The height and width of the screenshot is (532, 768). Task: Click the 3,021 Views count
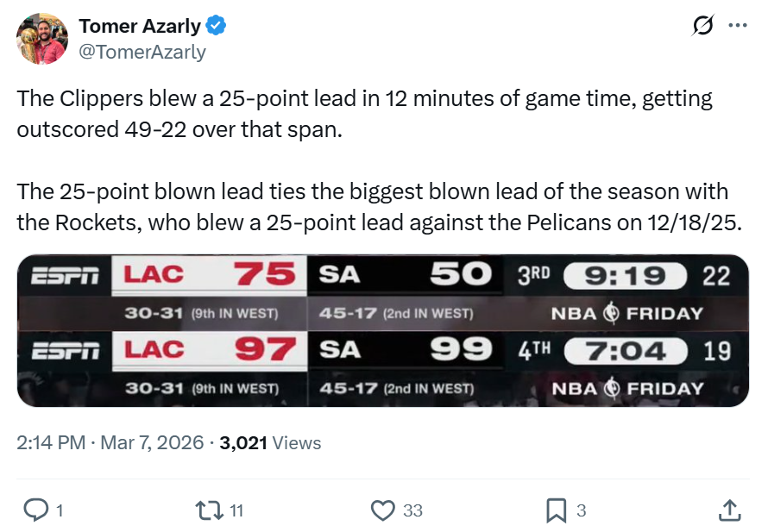[x=270, y=443]
